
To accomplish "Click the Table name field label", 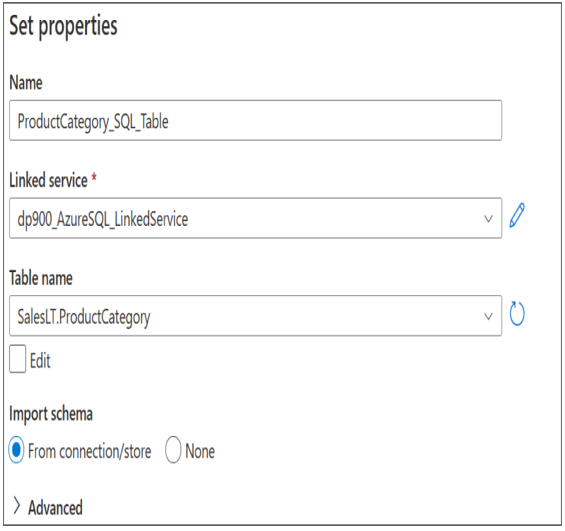I will 41,278.
